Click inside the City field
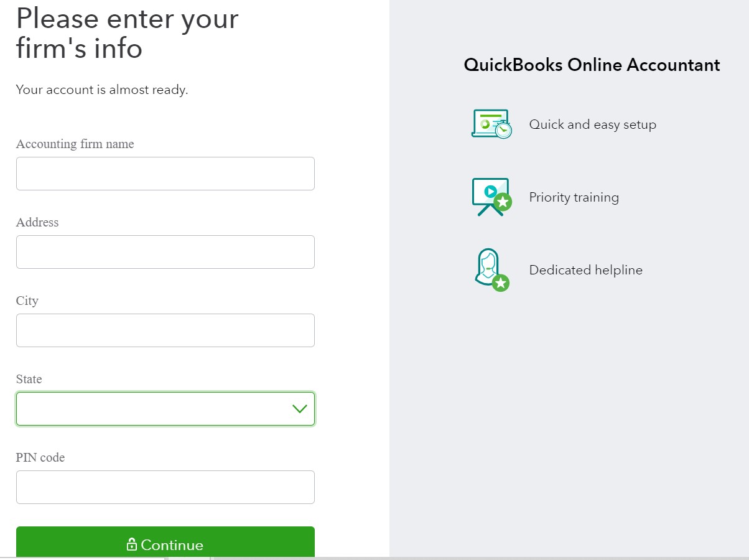This screenshot has height=560, width=749. click(x=165, y=330)
